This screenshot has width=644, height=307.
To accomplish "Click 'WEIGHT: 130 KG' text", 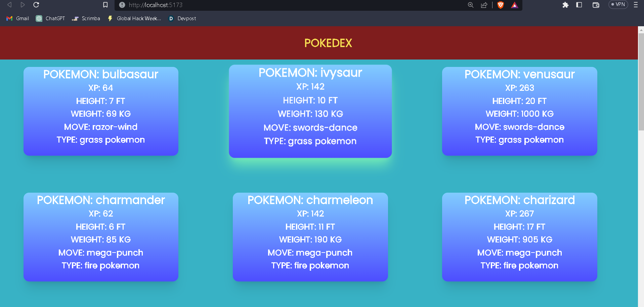I will tap(310, 114).
